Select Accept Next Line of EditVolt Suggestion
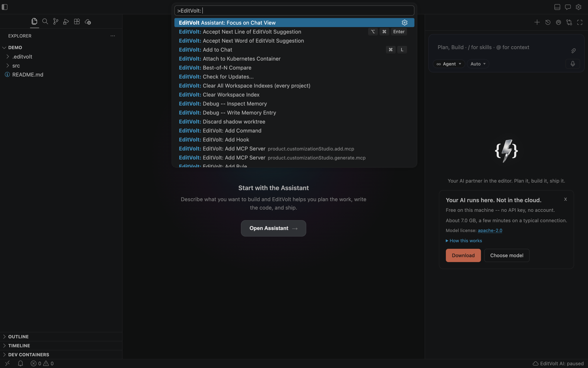This screenshot has width=588, height=368. pos(294,32)
